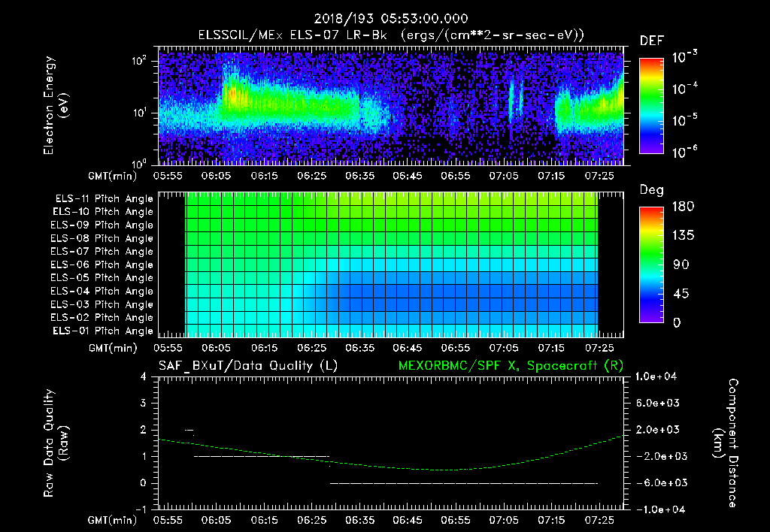Select the 10^-3 value on DEF scale
The height and width of the screenshot is (532, 770).
coord(684,57)
